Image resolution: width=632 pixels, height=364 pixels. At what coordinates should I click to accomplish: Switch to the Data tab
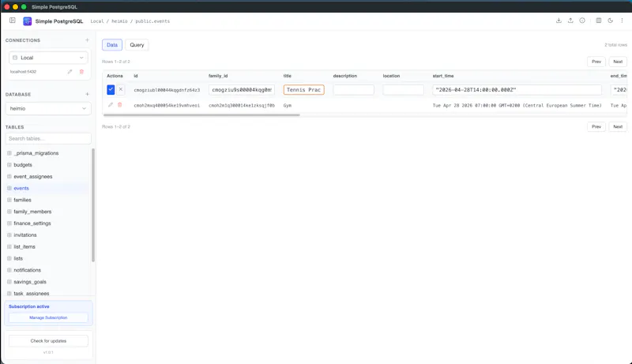click(112, 45)
